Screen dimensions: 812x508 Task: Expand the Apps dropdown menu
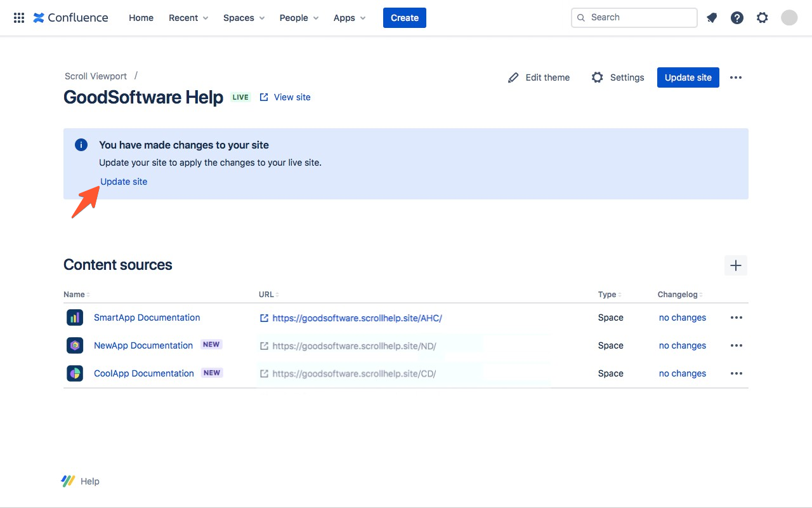tap(350, 18)
